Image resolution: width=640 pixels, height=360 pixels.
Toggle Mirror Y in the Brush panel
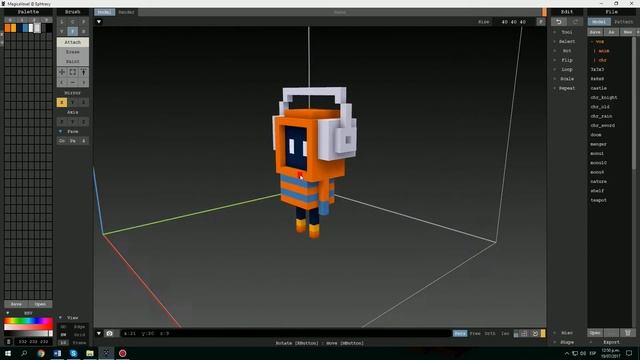tap(73, 102)
